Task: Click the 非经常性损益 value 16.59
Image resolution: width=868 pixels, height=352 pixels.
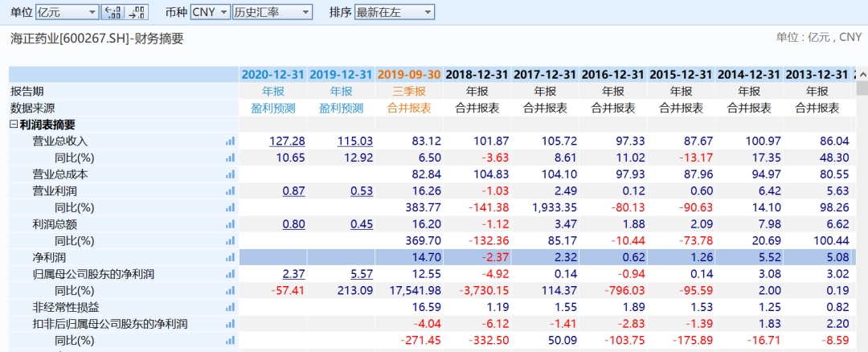Action: click(x=426, y=307)
